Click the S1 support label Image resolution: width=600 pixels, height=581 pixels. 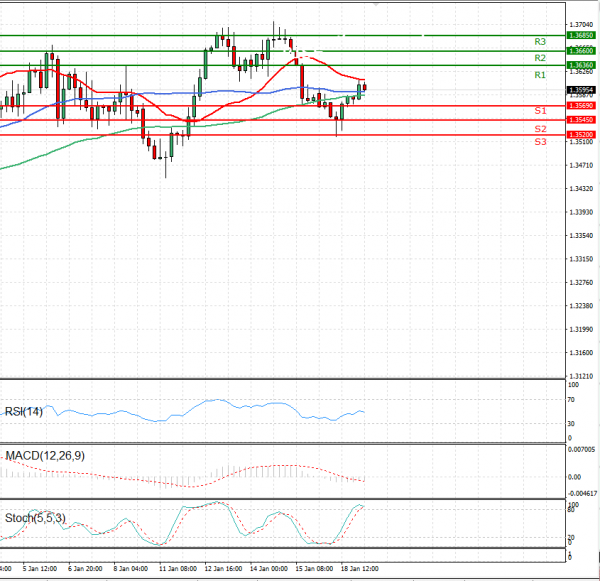(x=540, y=111)
